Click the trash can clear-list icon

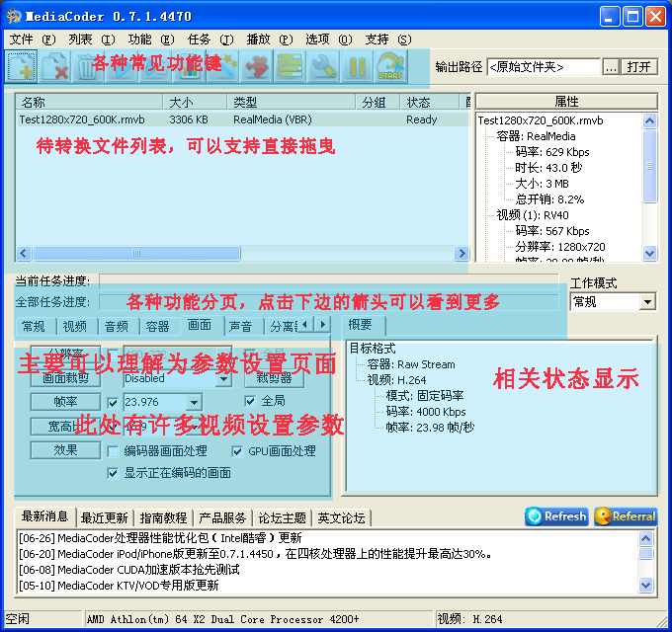[x=89, y=66]
